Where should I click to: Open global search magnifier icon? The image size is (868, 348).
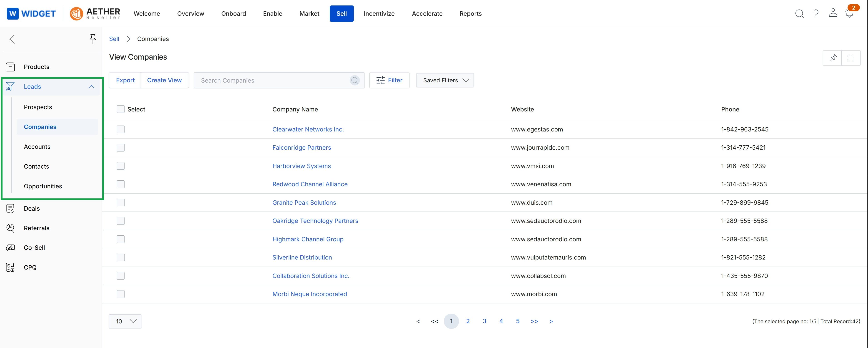(x=799, y=13)
